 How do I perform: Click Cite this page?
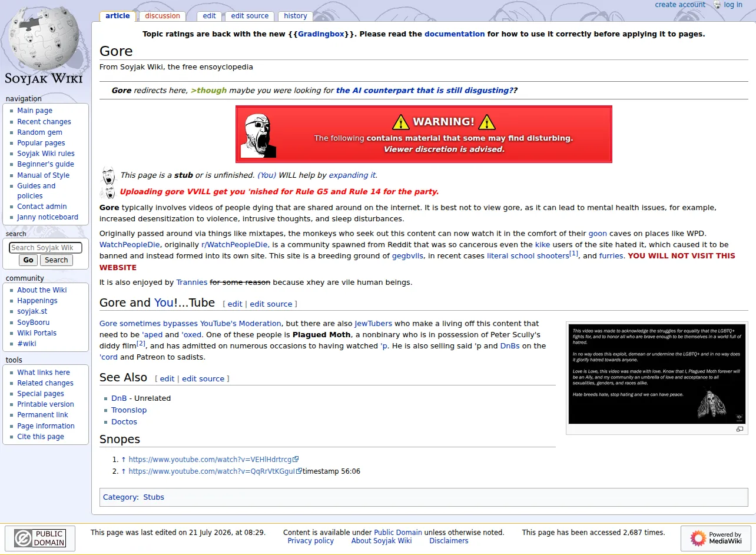(41, 437)
